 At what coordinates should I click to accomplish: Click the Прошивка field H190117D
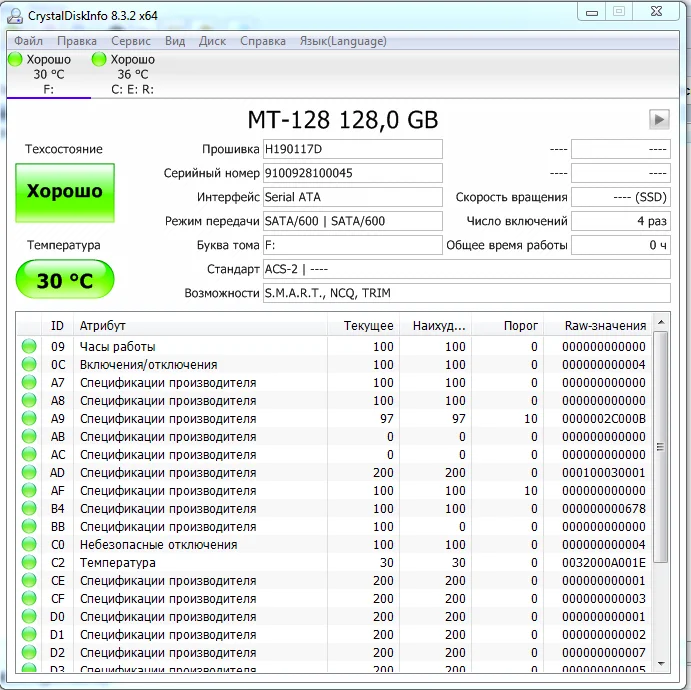pos(353,149)
